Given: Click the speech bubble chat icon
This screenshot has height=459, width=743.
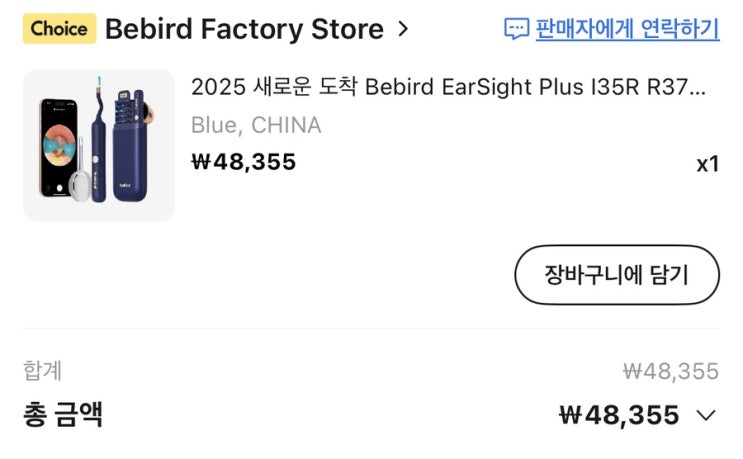Looking at the screenshot, I should pyautogui.click(x=516, y=29).
